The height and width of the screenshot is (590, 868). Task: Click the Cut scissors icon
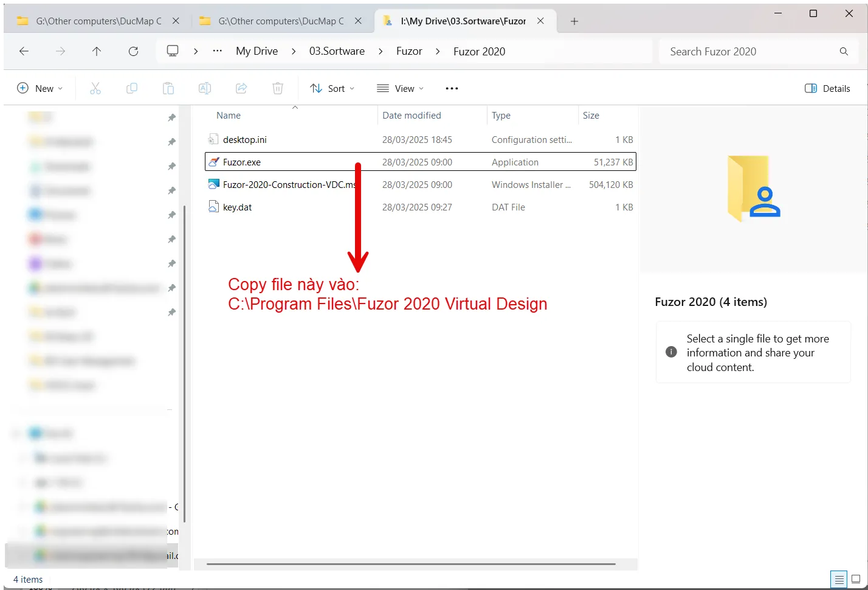tap(95, 89)
